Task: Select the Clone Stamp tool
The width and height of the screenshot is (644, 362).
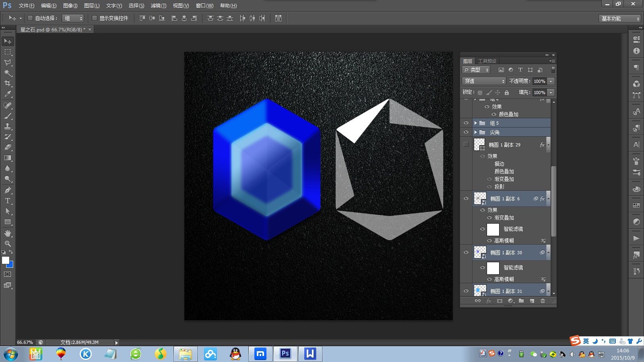Action: [8, 126]
